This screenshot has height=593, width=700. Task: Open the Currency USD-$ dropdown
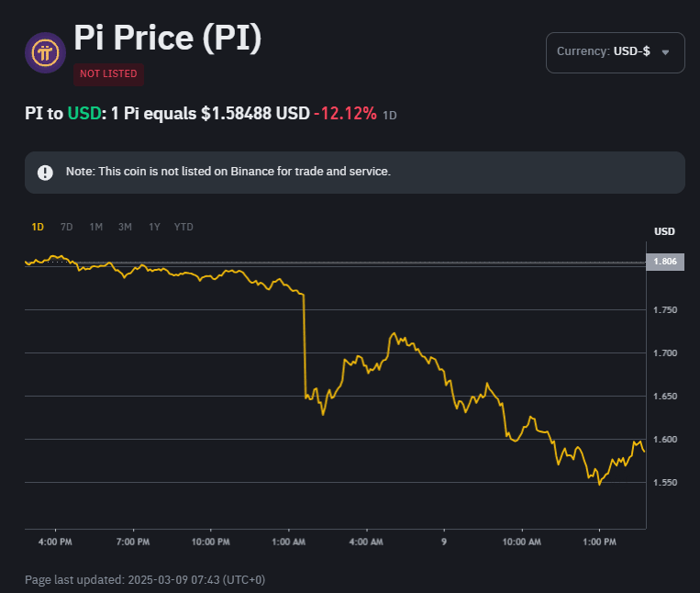[x=615, y=52]
